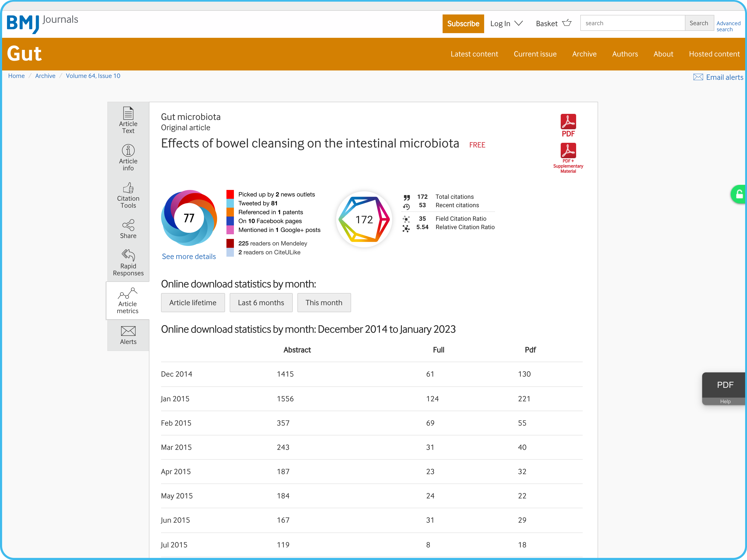
Task: Open Citation Tools thumbs-up icon
Action: click(x=128, y=188)
